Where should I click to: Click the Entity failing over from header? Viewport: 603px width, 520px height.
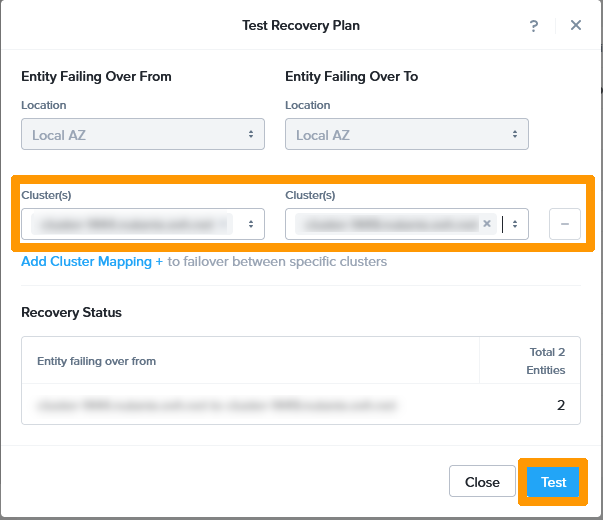pyautogui.click(x=97, y=361)
